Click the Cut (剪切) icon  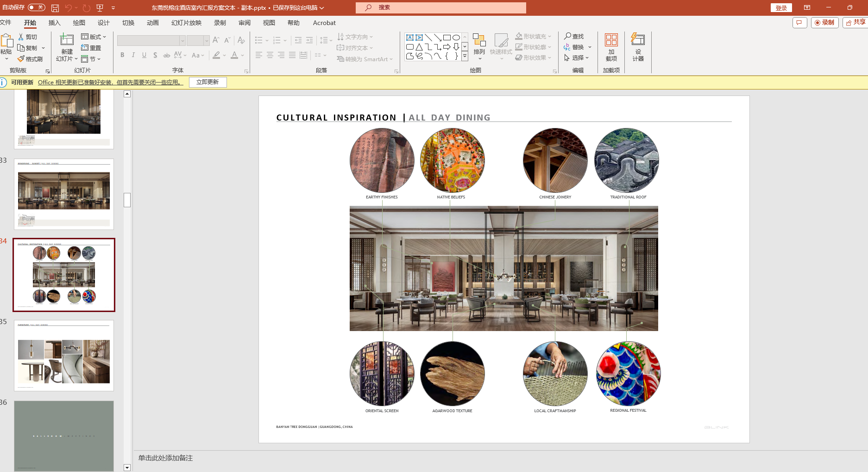(x=21, y=37)
